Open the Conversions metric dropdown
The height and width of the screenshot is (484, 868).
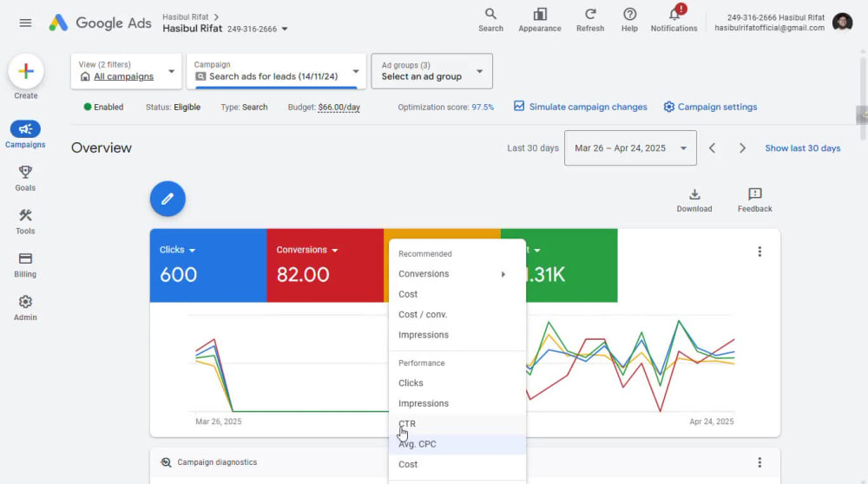(x=335, y=251)
